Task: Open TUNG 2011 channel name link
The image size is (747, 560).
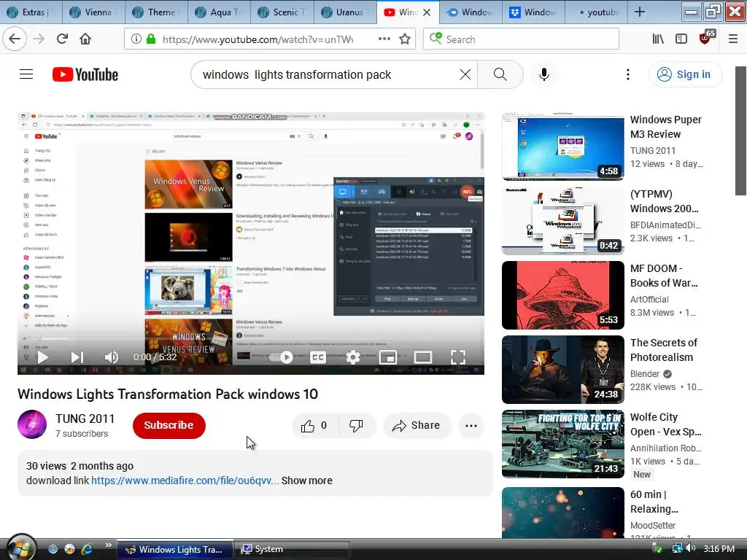Action: point(85,419)
